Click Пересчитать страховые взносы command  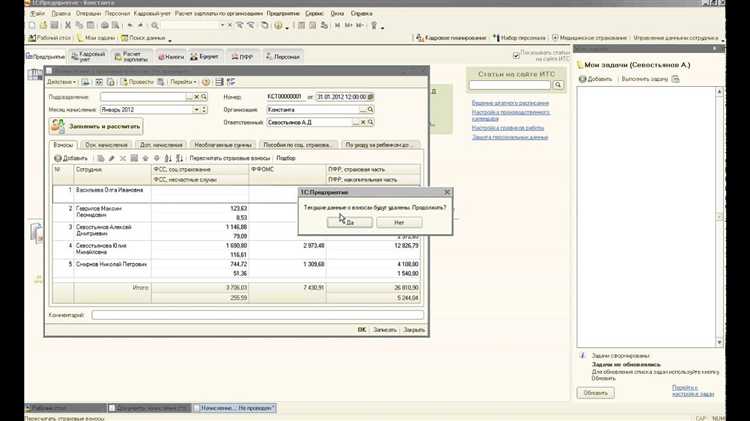[230, 158]
